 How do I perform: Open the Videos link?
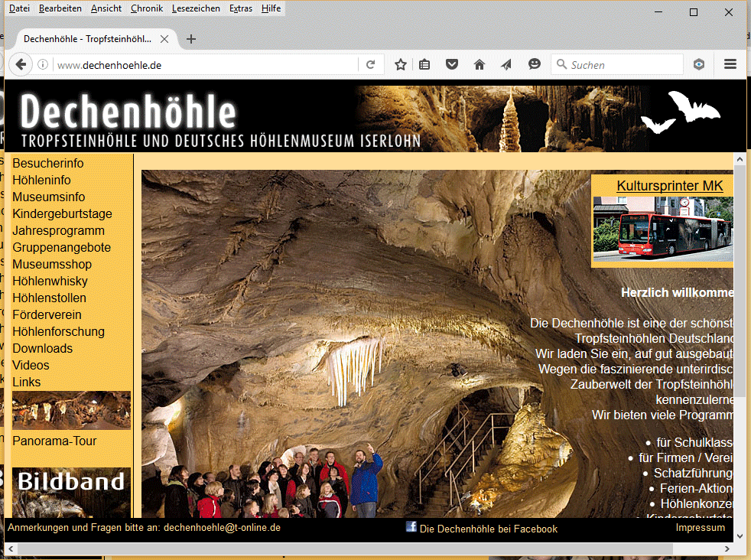click(x=31, y=365)
